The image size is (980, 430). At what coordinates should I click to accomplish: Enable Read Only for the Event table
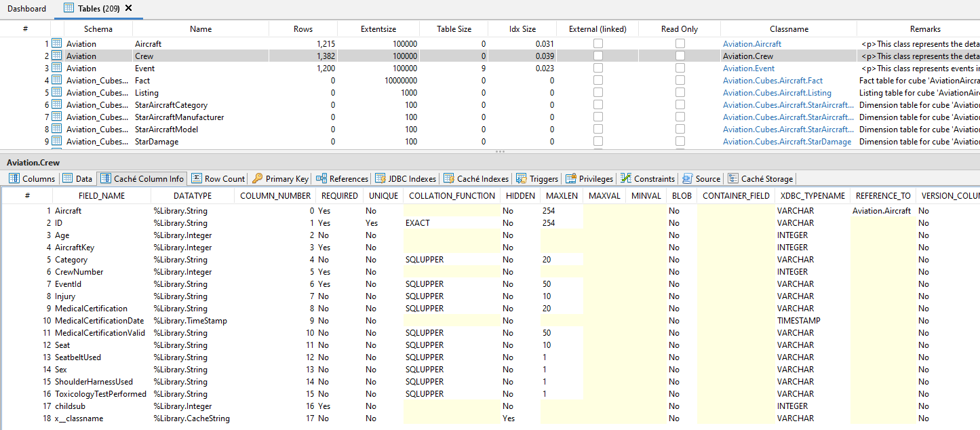(x=680, y=68)
